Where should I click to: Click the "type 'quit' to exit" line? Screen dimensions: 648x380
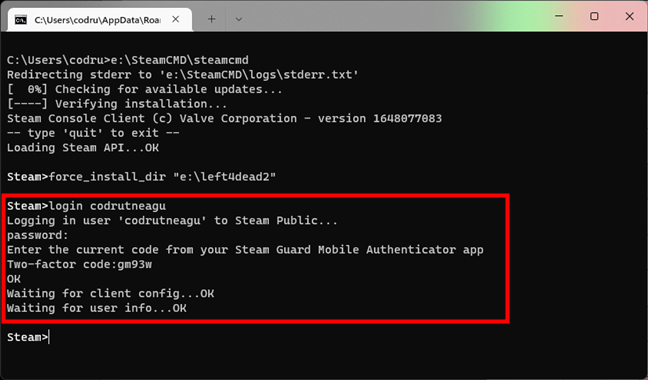(93, 133)
